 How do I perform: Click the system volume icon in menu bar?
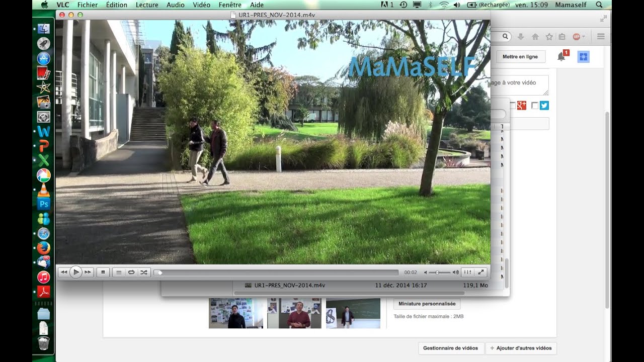tap(457, 5)
